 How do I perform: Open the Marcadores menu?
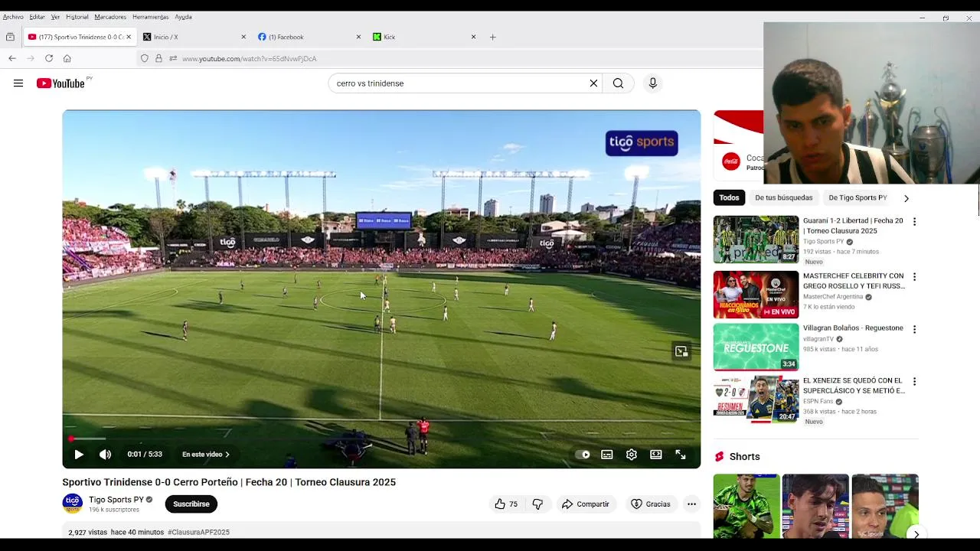point(110,17)
